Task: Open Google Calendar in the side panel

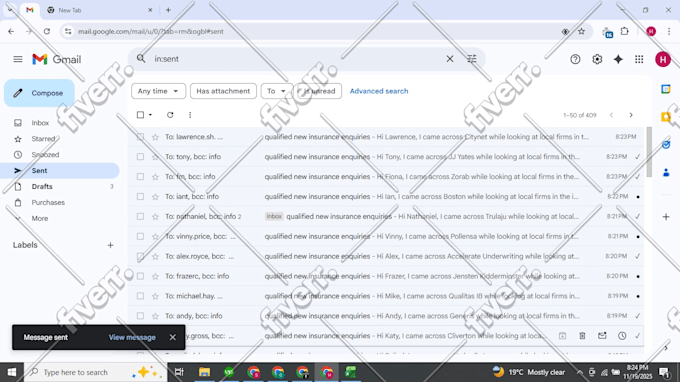Action: coord(666,89)
